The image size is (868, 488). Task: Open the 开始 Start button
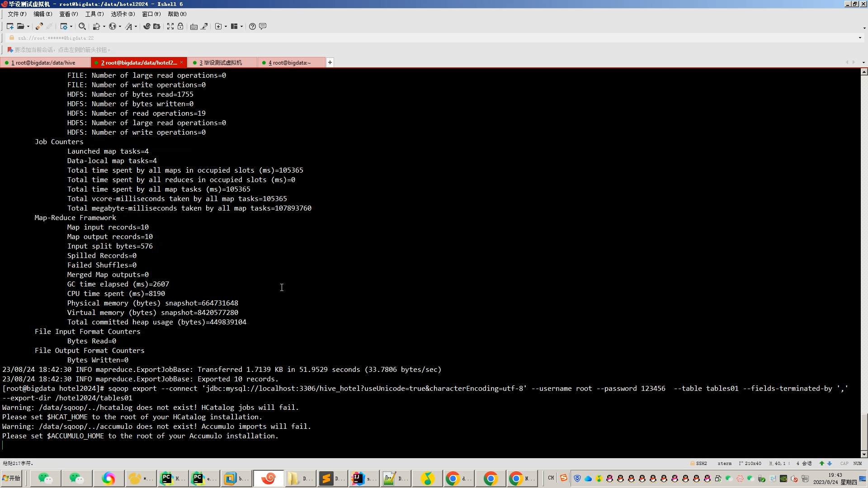[11, 478]
